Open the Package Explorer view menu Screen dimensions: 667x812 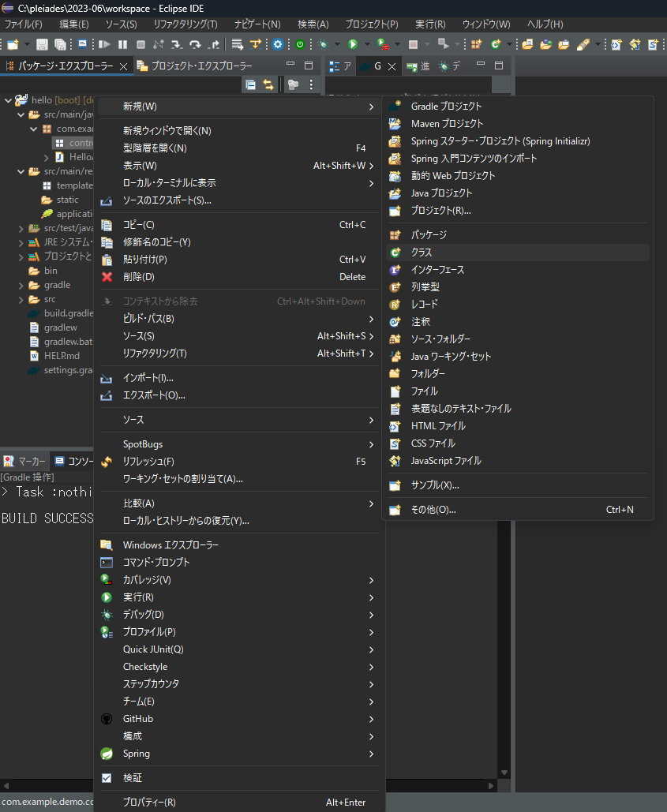(x=311, y=84)
